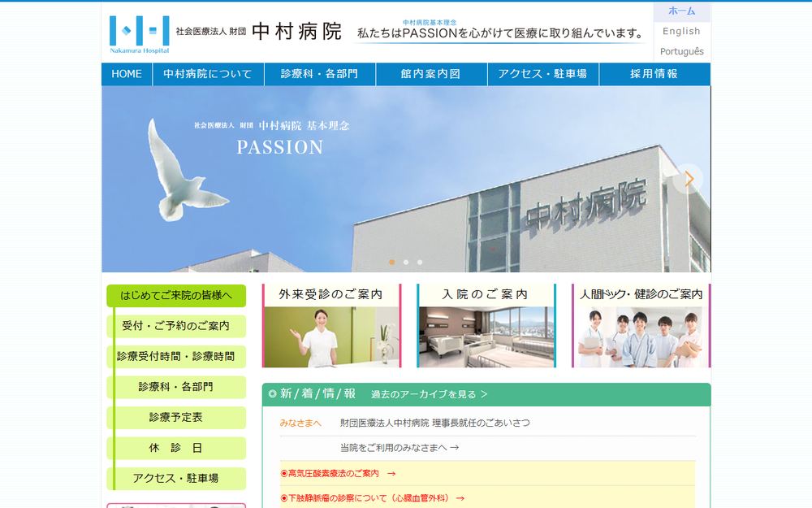Open 館内案内図 menu item
The height and width of the screenshot is (508, 812).
point(431,74)
